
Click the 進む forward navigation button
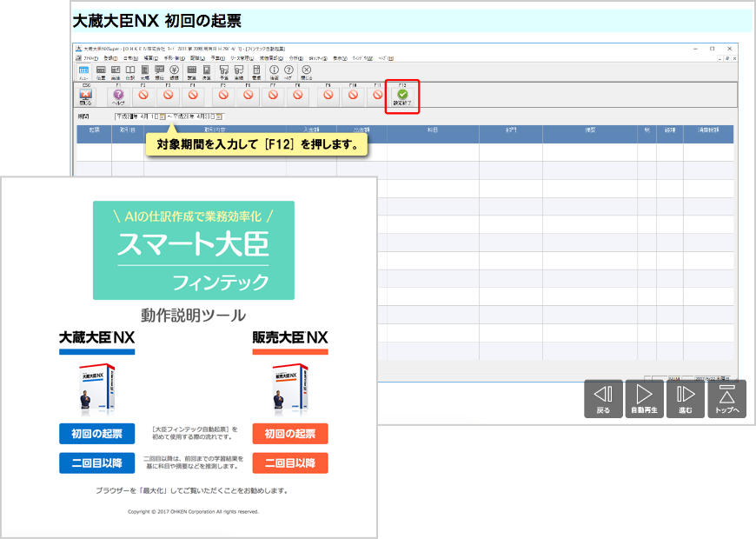pyautogui.click(x=686, y=398)
